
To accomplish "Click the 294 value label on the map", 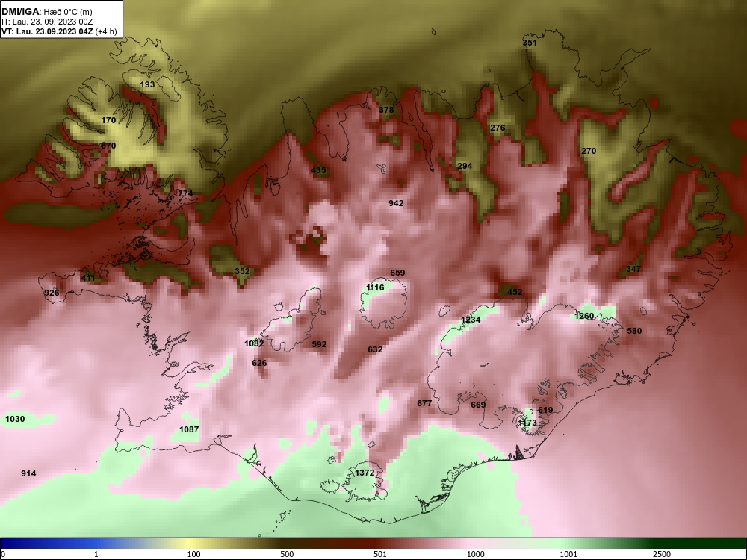I will point(465,166).
